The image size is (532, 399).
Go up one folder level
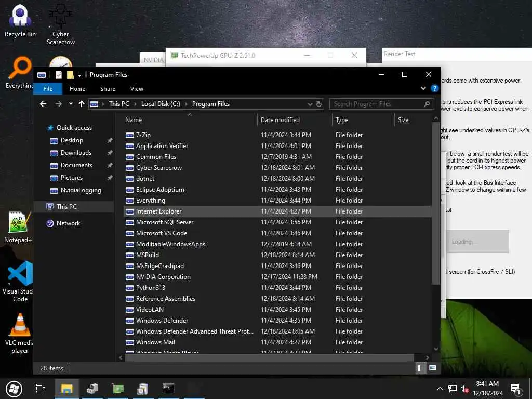(82, 104)
